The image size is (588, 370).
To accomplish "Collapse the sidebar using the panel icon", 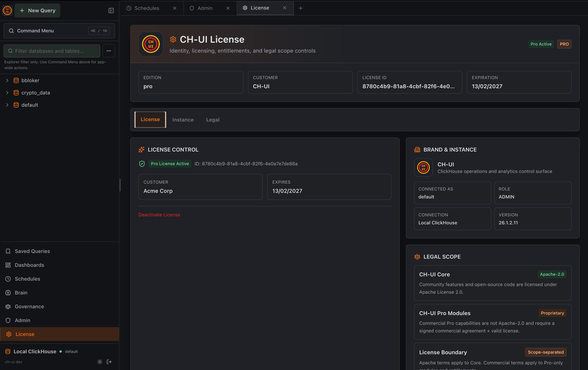I will click(x=111, y=11).
